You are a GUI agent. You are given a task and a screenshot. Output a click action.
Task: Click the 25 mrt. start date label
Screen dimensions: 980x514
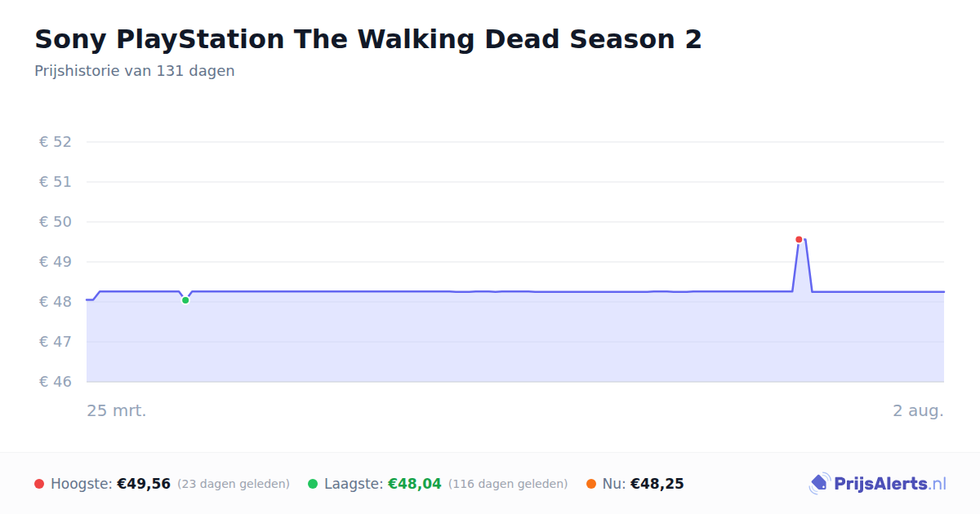[x=117, y=410]
